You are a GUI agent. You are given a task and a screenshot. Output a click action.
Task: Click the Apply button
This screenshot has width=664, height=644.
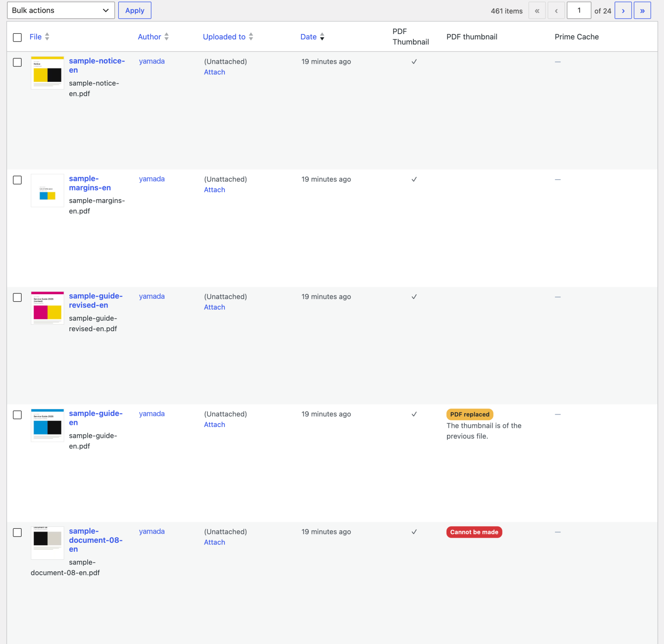135,10
